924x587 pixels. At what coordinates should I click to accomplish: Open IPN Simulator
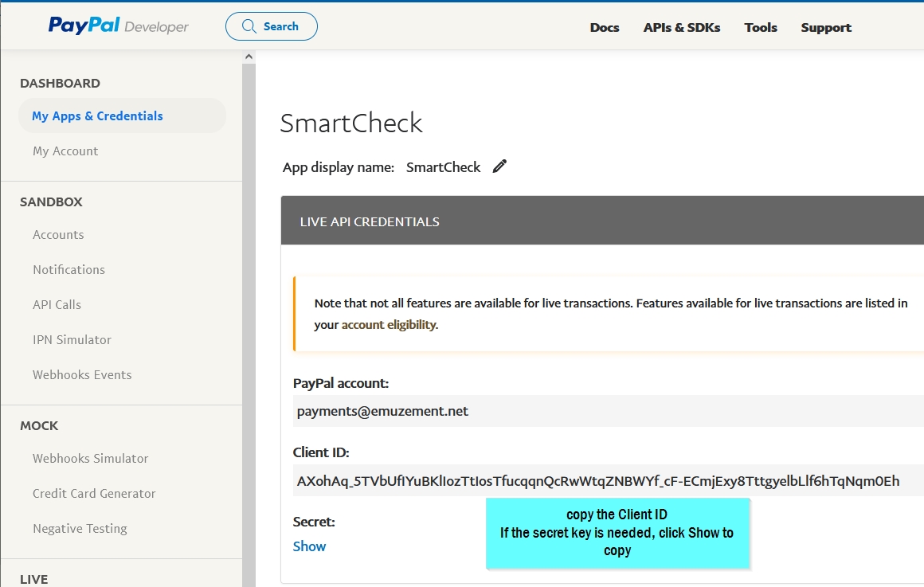pos(72,340)
